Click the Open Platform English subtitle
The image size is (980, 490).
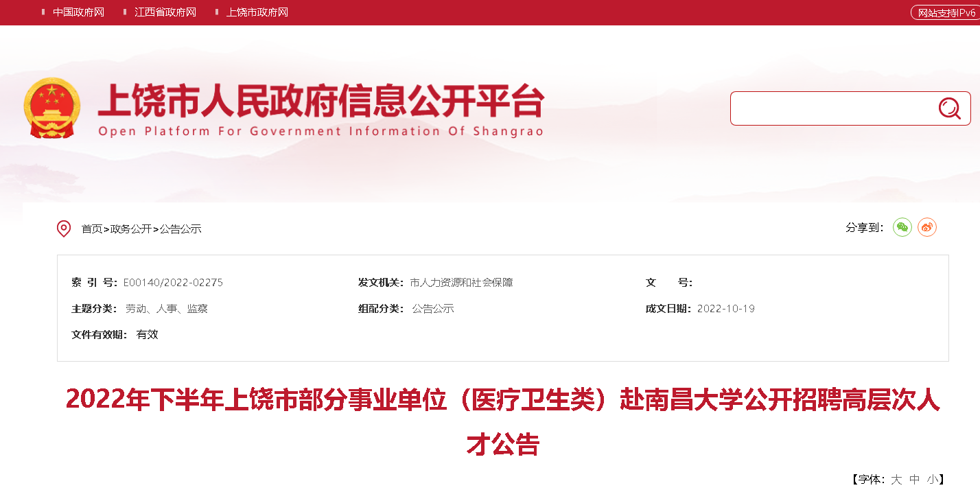pos(320,131)
